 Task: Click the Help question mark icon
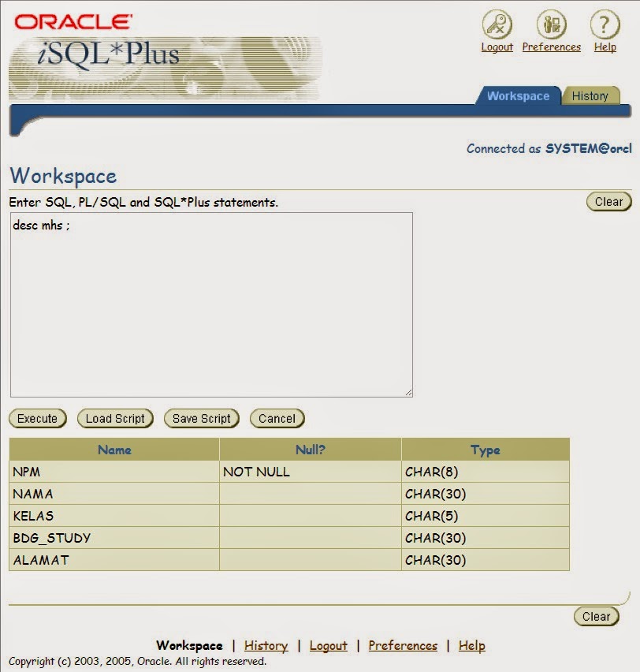[x=605, y=24]
